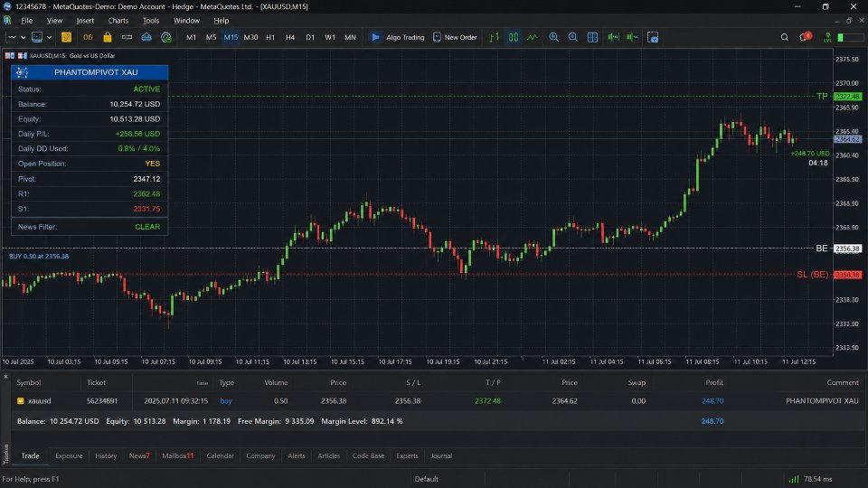The image size is (868, 488).
Task: Toggle chart shift icon
Action: pos(613,37)
